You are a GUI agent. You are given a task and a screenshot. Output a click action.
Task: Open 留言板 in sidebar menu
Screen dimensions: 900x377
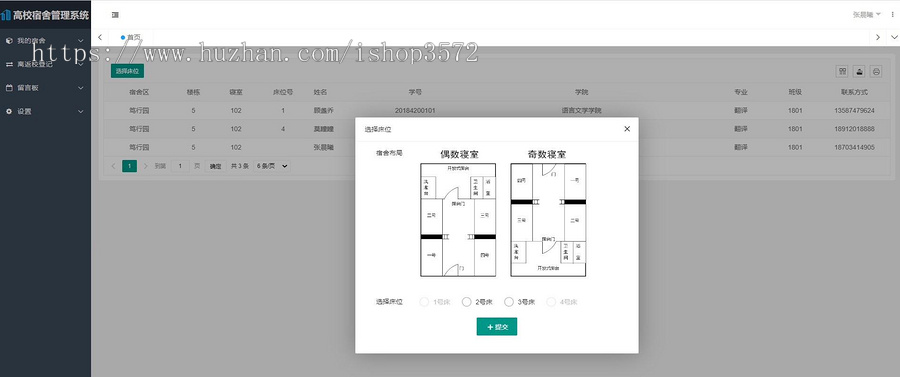[x=45, y=88]
